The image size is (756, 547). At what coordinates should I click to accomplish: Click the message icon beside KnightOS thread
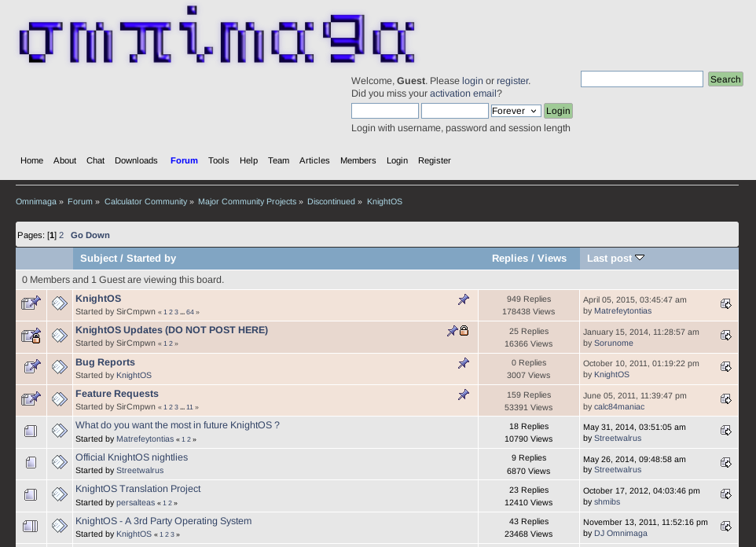click(59, 303)
